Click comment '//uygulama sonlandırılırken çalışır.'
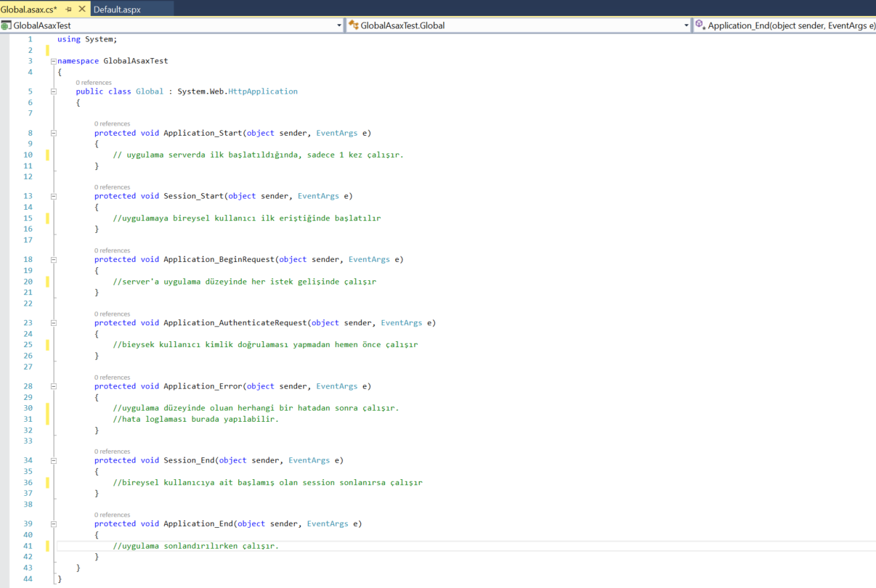The image size is (876, 588). pyautogui.click(x=195, y=545)
